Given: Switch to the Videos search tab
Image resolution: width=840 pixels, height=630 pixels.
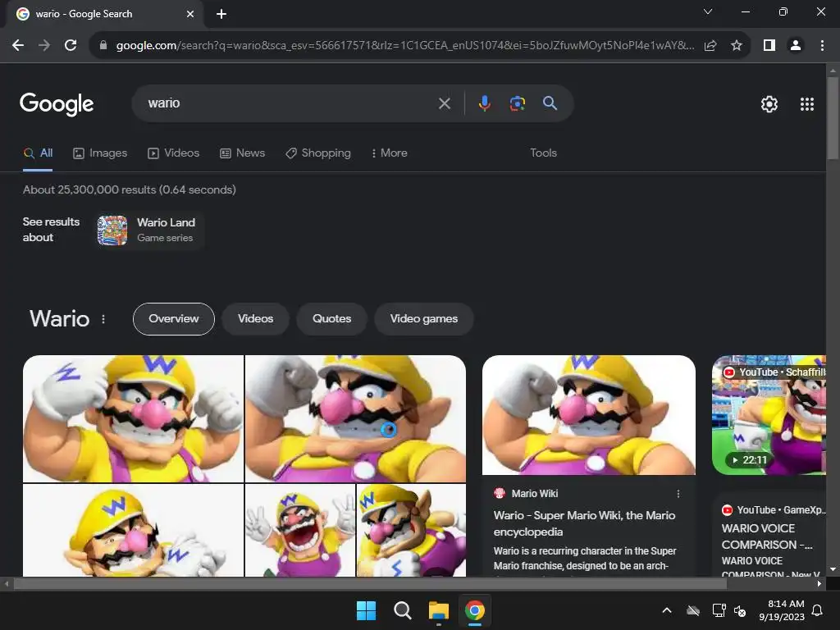Looking at the screenshot, I should (x=174, y=153).
